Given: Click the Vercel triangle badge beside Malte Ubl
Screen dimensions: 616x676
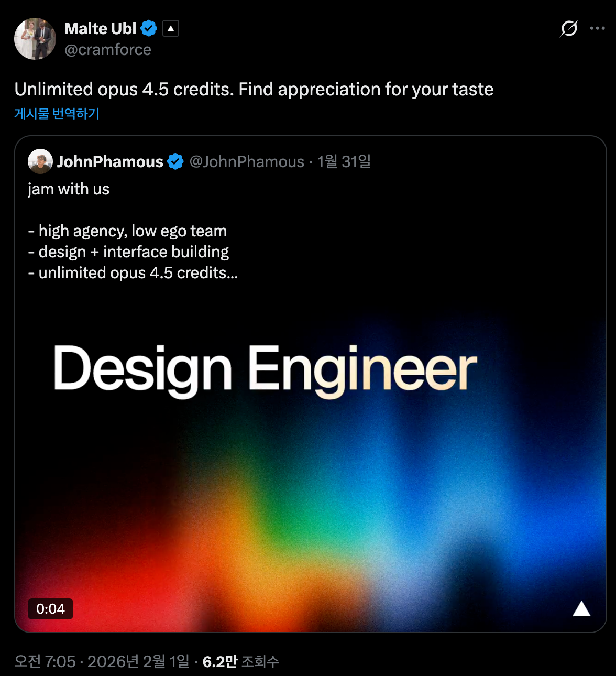Looking at the screenshot, I should (x=171, y=28).
